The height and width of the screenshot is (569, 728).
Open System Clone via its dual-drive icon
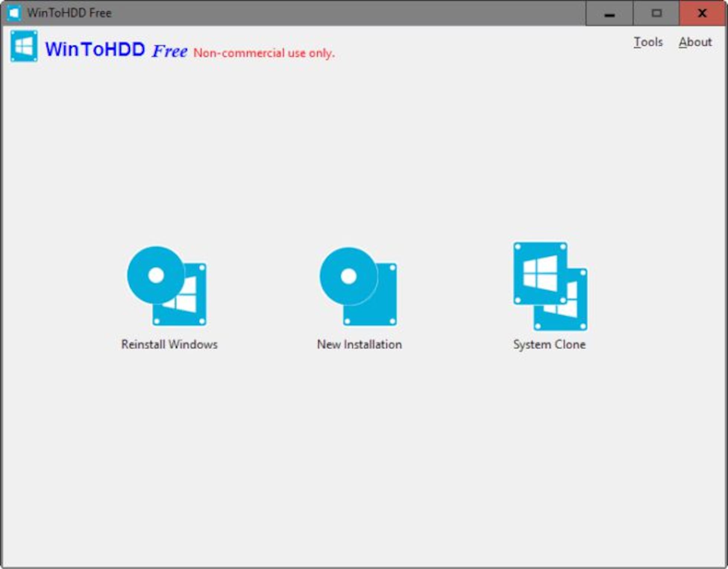[550, 286]
